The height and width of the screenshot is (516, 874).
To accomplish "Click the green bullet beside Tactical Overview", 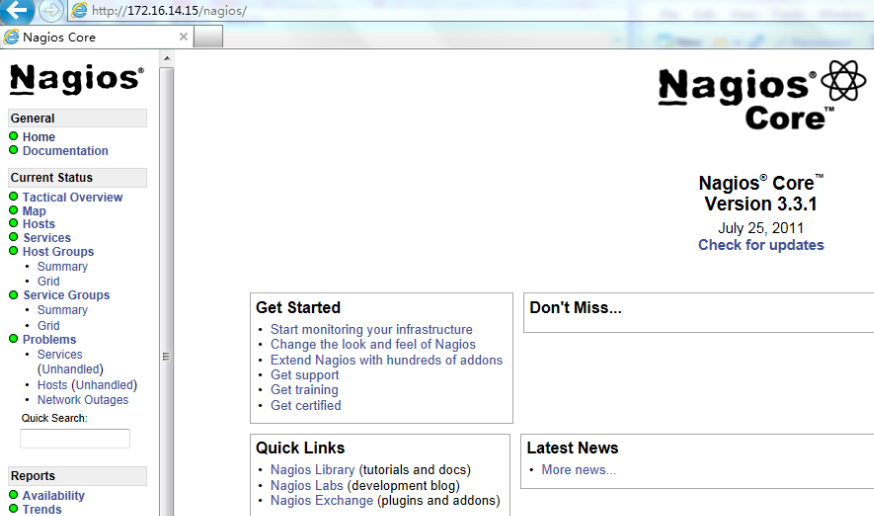I will pyautogui.click(x=14, y=196).
